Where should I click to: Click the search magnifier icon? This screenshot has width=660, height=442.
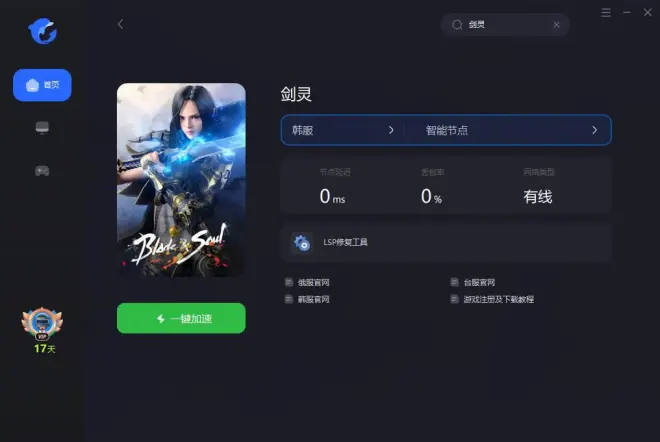click(x=457, y=25)
